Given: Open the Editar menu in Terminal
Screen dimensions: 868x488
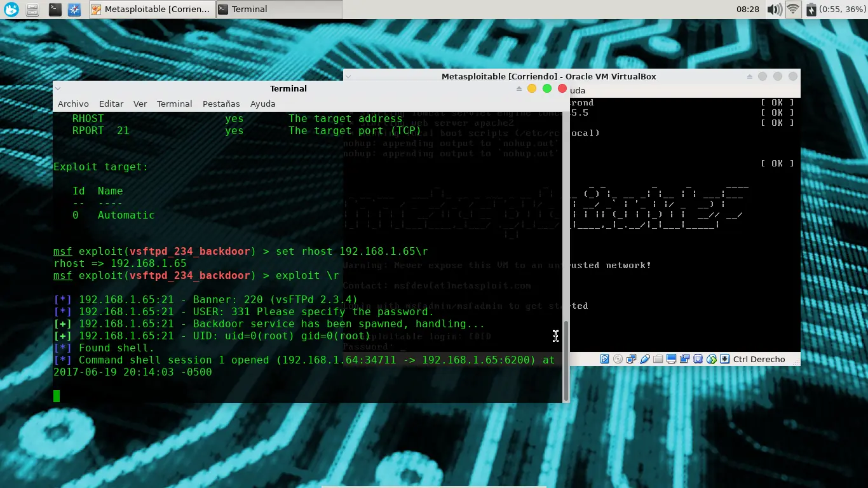Looking at the screenshot, I should pyautogui.click(x=111, y=104).
